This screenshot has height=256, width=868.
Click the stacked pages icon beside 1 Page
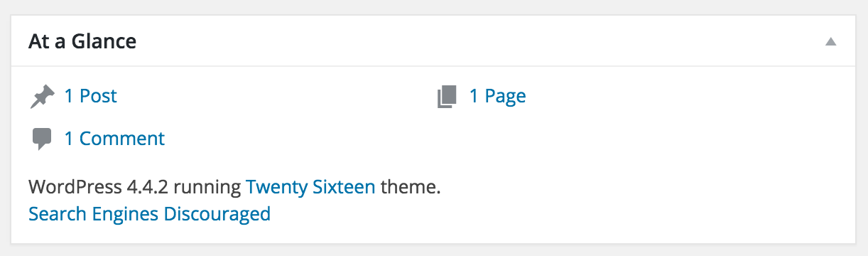(447, 97)
